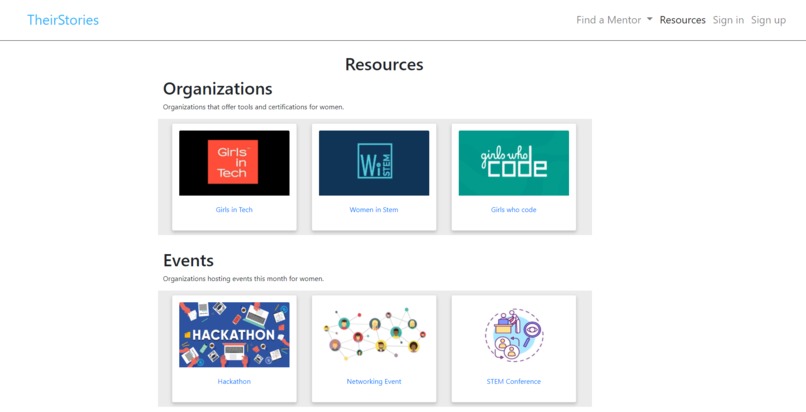Open the Girls in Tech link
This screenshot has width=806, height=412.
tap(234, 210)
